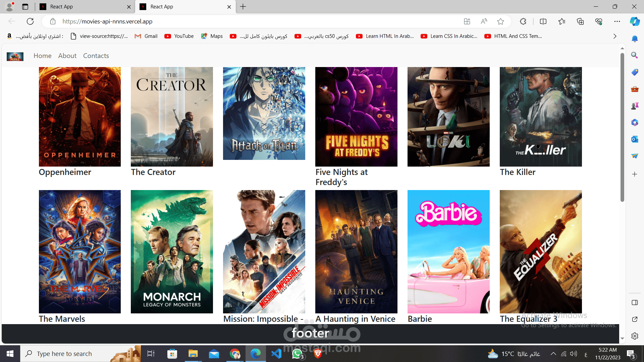The width and height of the screenshot is (644, 362).
Task: Open the Gmail bookmark
Action: coord(146,36)
